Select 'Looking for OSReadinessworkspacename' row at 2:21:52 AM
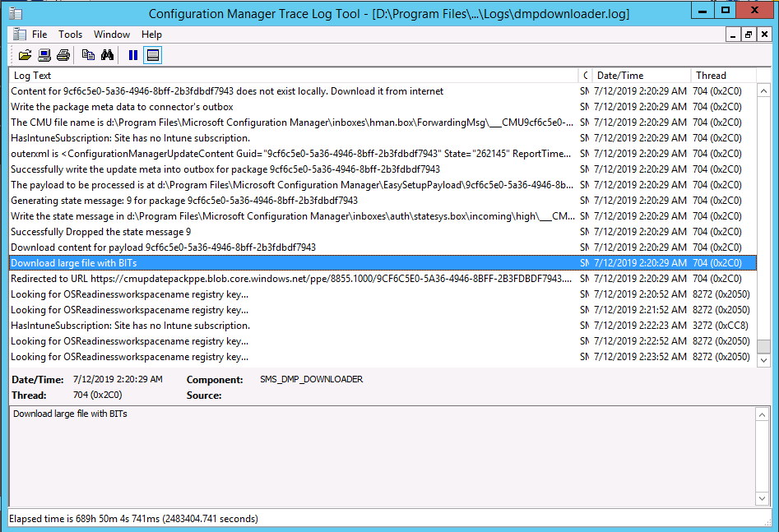The width and height of the screenshot is (779, 532). pos(383,310)
